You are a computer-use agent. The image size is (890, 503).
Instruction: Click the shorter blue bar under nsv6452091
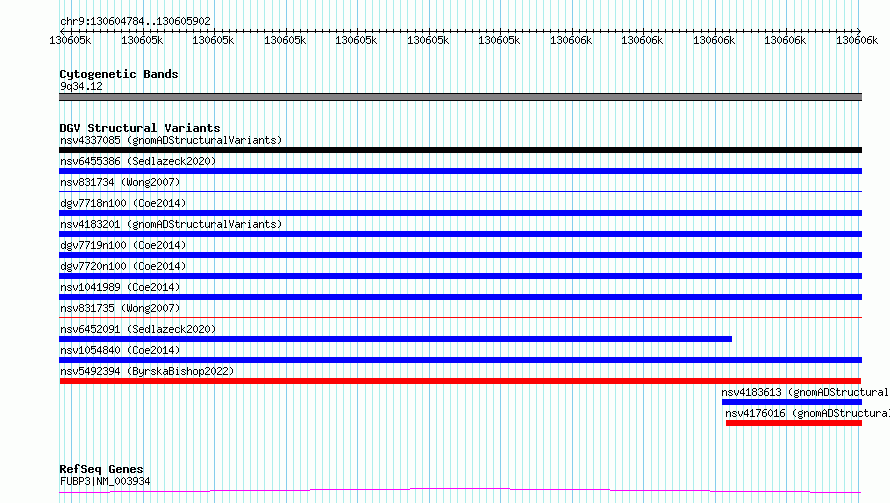(396, 339)
